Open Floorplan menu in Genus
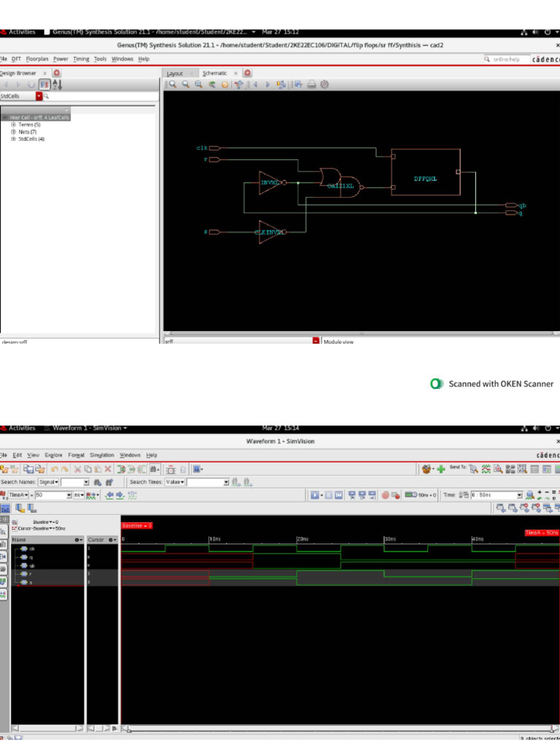This screenshot has height=747, width=560. (36, 59)
